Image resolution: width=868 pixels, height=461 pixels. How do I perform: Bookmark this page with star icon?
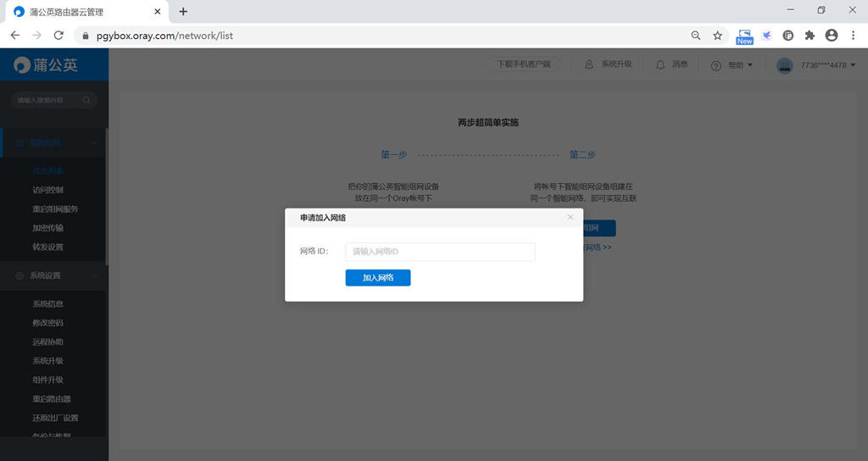pyautogui.click(x=717, y=36)
